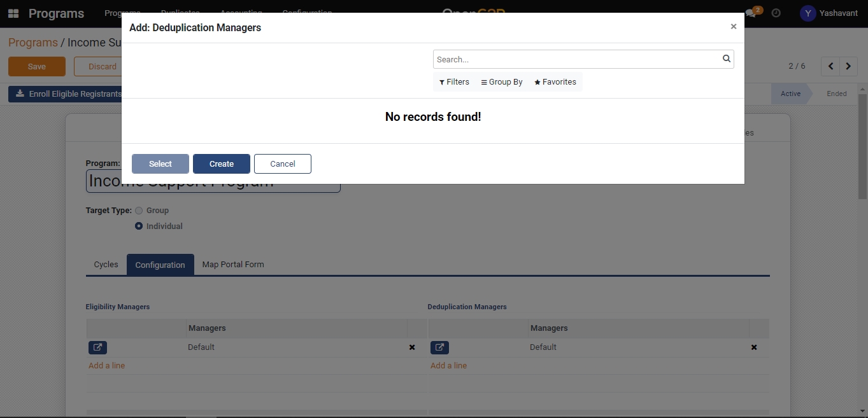The height and width of the screenshot is (418, 868).
Task: Expand the Group By dropdown
Action: pos(502,82)
